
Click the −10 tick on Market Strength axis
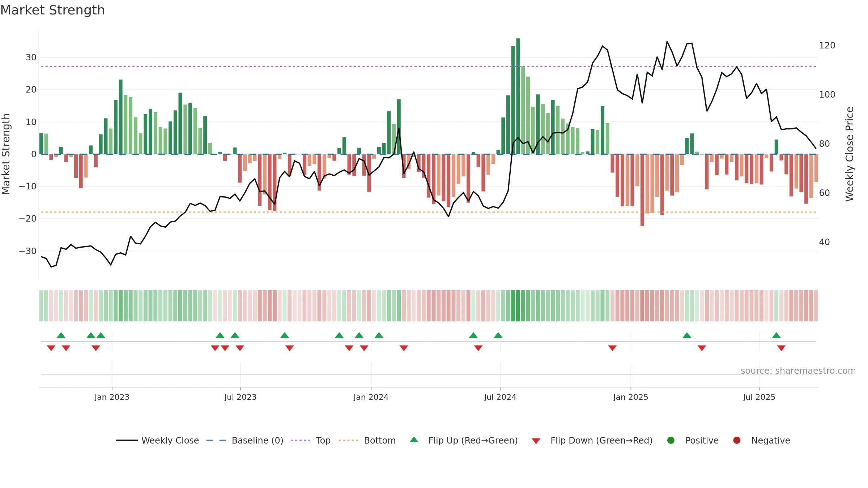pos(28,187)
